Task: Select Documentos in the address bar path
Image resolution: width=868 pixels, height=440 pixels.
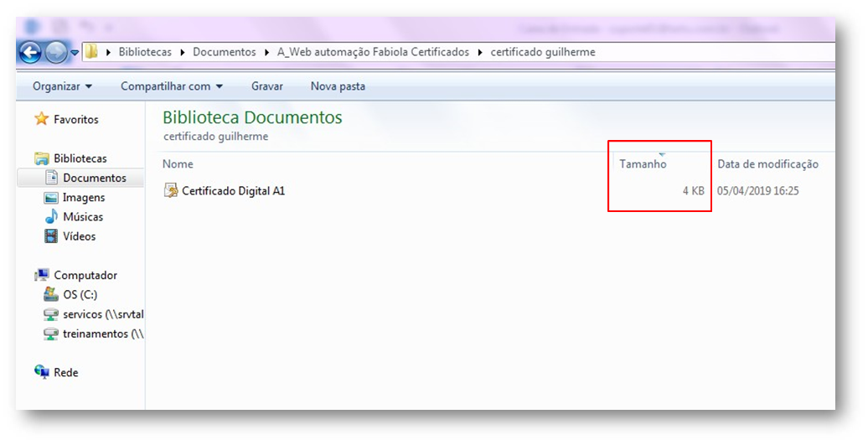Action: (x=224, y=52)
